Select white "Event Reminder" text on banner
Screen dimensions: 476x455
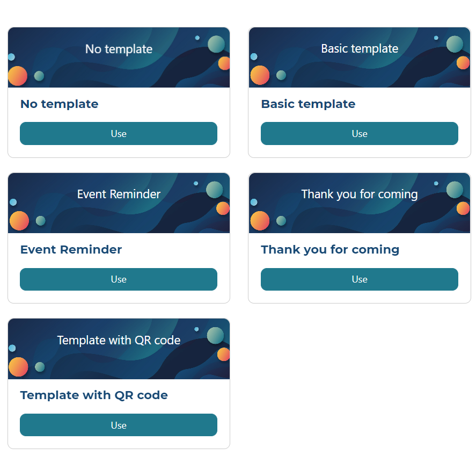point(119,194)
